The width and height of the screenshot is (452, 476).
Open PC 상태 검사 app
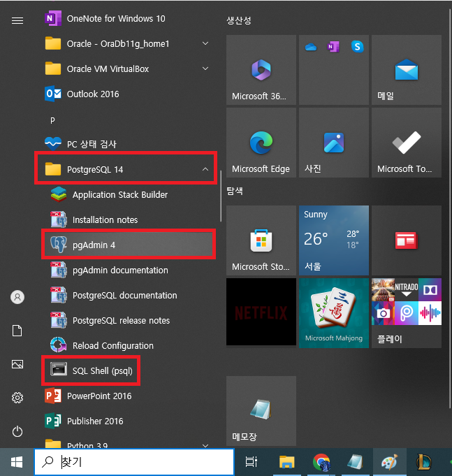[127, 144]
